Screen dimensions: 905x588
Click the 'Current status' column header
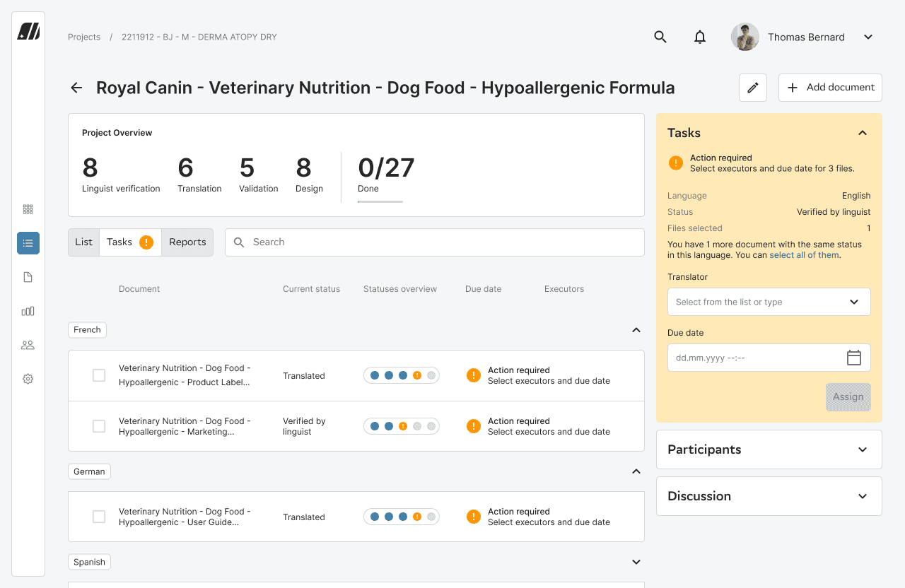[x=311, y=289]
